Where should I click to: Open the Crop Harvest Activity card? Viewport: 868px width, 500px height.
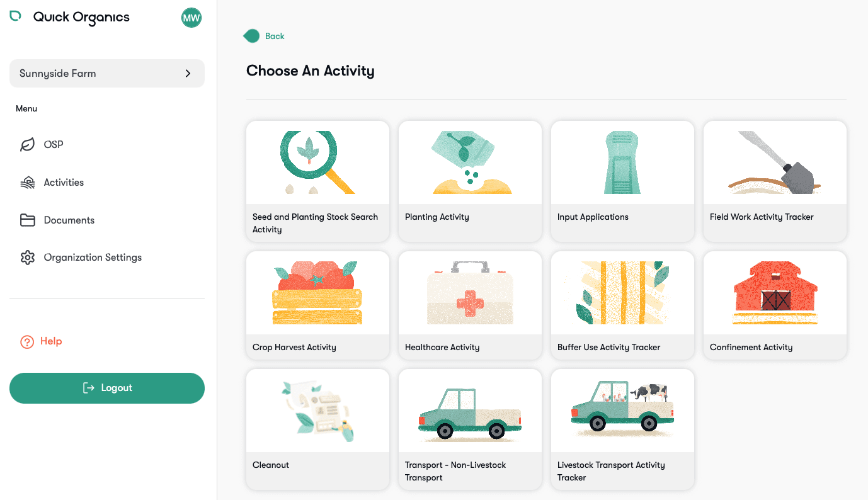pyautogui.click(x=317, y=306)
